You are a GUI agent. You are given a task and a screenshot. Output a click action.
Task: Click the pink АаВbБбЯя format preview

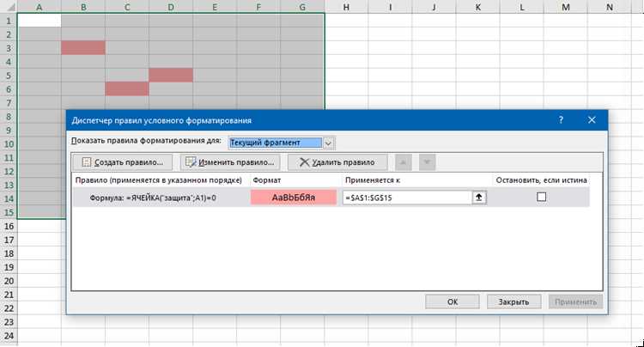pos(294,198)
